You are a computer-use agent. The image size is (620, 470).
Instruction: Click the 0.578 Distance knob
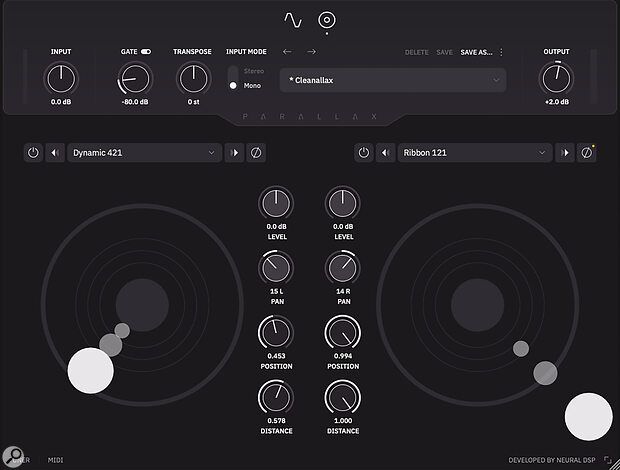click(x=276, y=398)
